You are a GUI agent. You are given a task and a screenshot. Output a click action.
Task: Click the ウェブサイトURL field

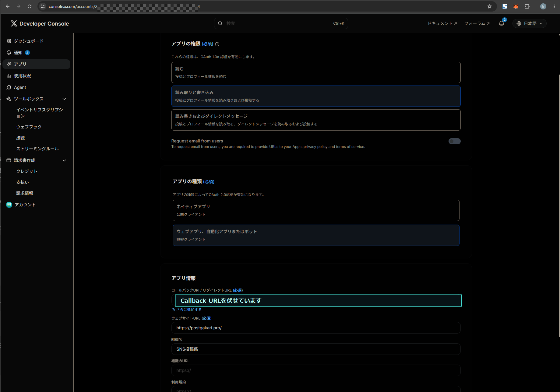click(316, 328)
